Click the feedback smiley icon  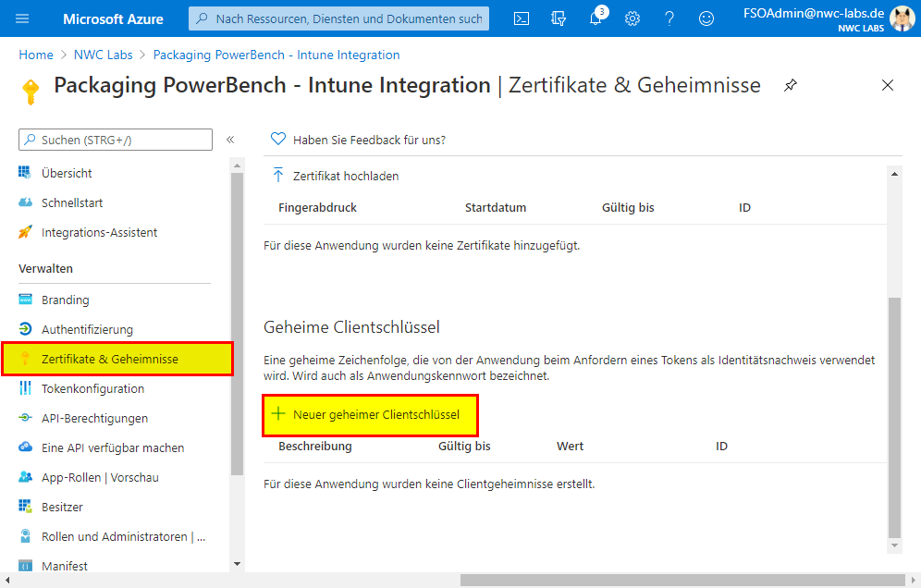(706, 18)
